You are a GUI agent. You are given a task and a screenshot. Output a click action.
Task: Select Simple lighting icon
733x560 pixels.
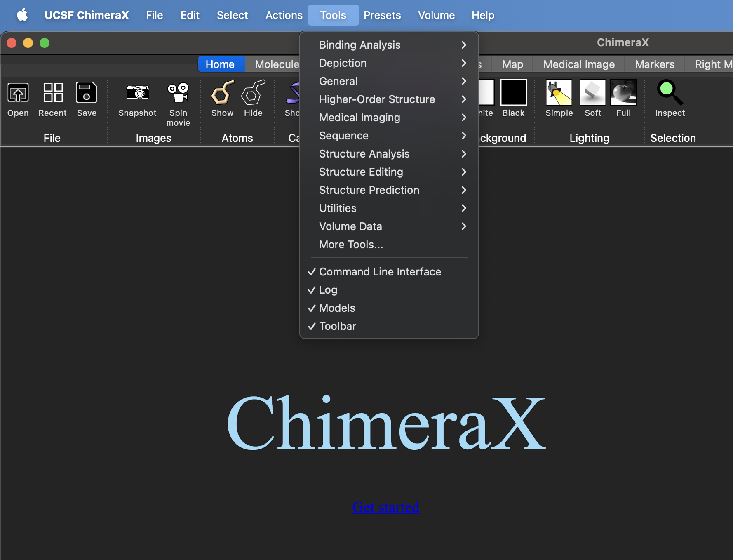tap(559, 93)
